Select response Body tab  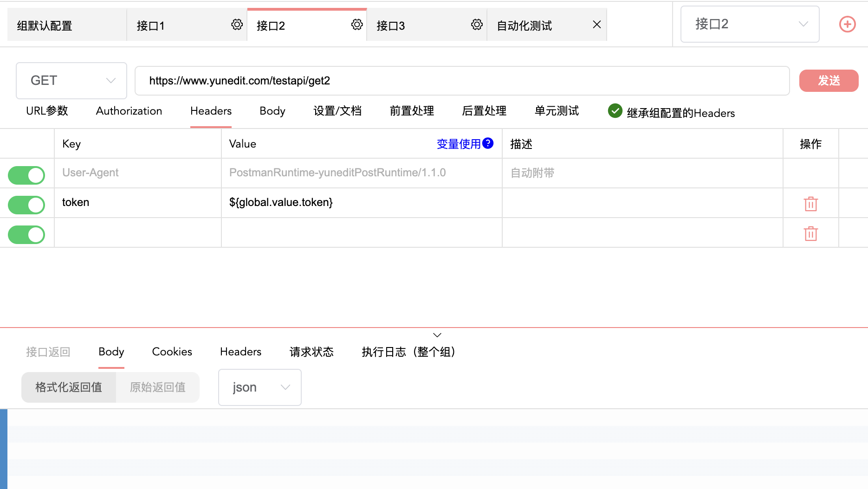(x=111, y=352)
